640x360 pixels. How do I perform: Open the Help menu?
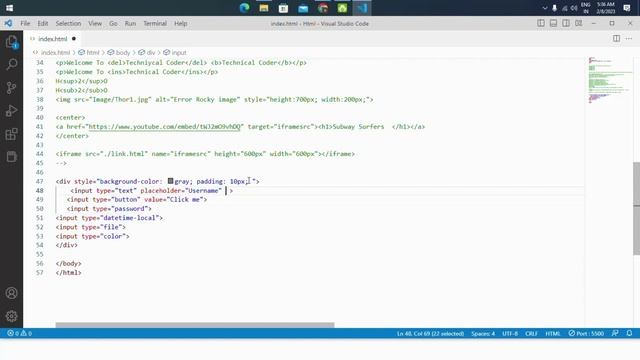coord(181,23)
